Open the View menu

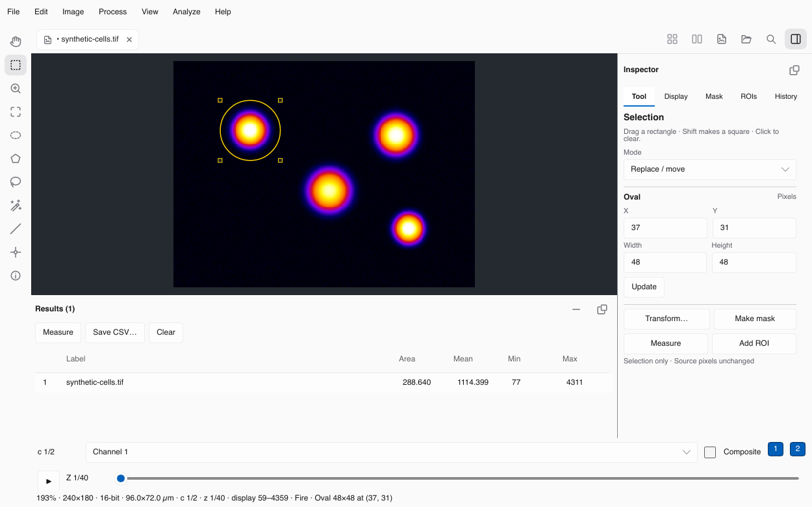pos(150,12)
